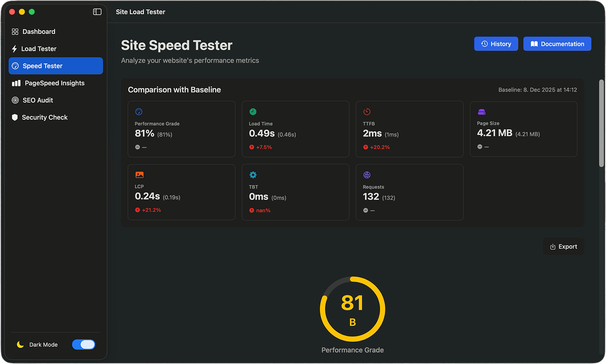Open PageSpeed Insights via its bar chart icon

coord(17,83)
